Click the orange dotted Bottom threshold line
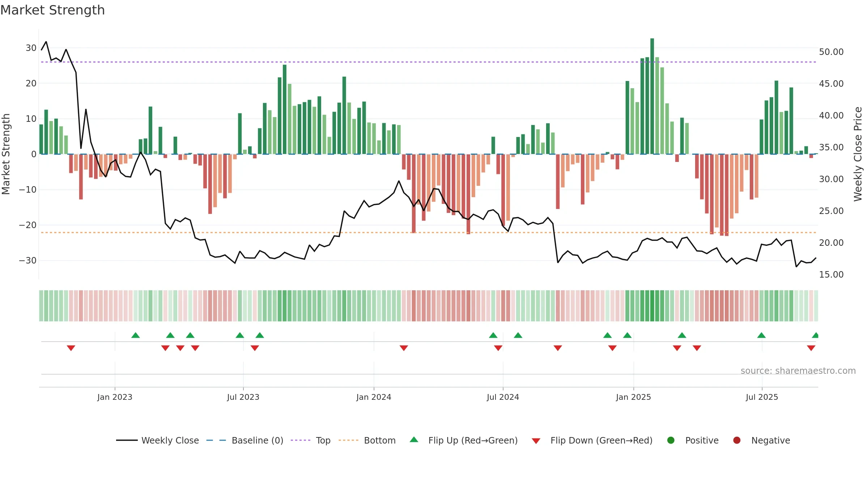The width and height of the screenshot is (868, 488). pos(429,232)
